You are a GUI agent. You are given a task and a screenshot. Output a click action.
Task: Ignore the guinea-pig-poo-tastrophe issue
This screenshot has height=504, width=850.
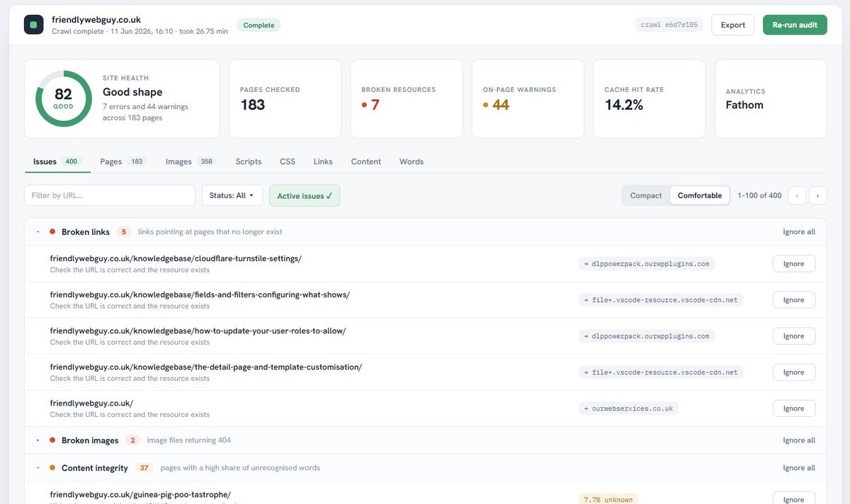(794, 498)
